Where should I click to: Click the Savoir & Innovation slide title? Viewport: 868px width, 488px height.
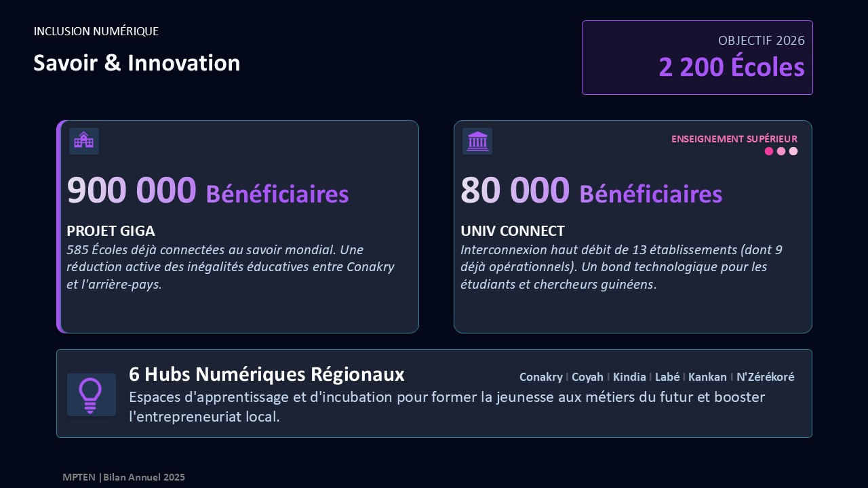(x=137, y=63)
